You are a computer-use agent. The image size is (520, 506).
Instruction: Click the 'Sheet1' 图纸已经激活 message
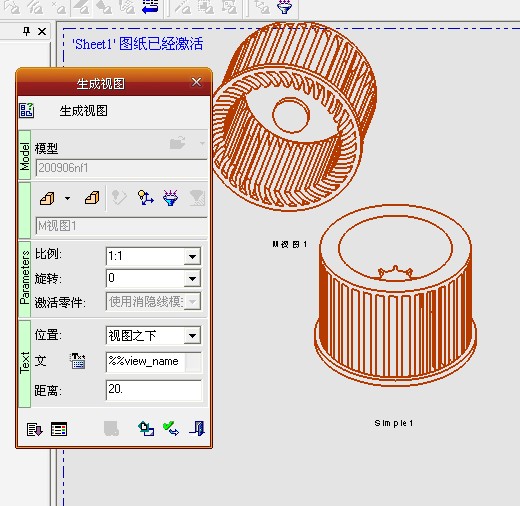[137, 44]
